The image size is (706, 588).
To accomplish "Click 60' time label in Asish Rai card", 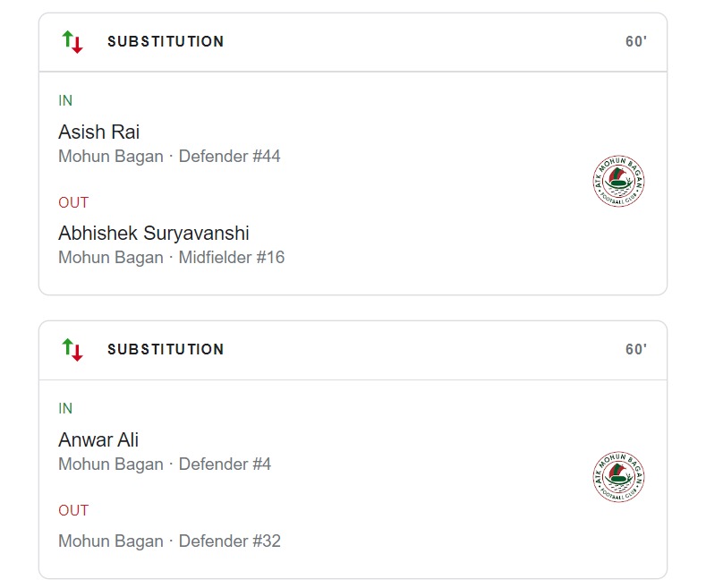I will (635, 42).
